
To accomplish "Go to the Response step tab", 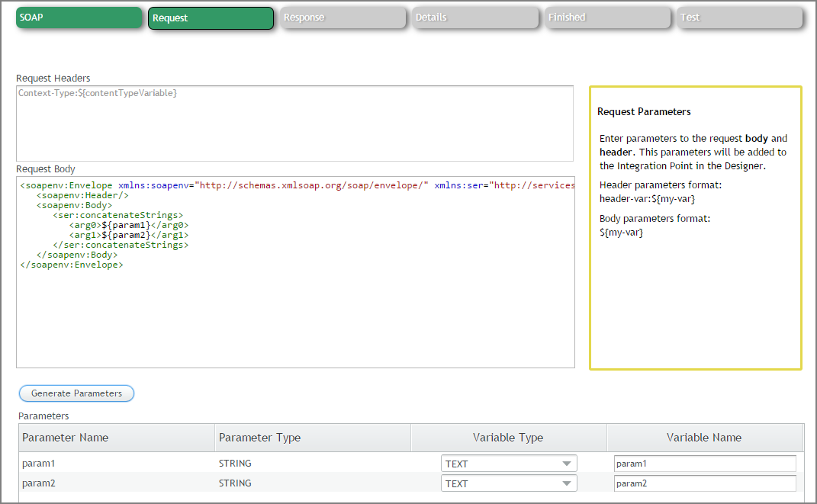I will pos(343,18).
